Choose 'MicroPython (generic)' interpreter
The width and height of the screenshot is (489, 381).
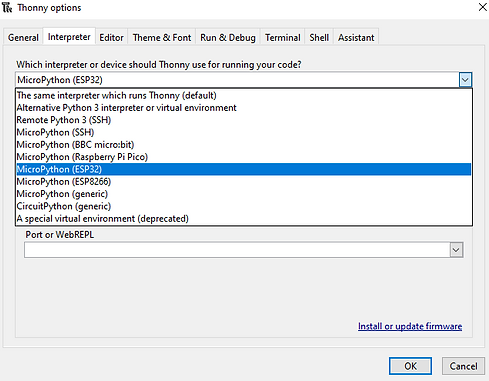coord(244,194)
